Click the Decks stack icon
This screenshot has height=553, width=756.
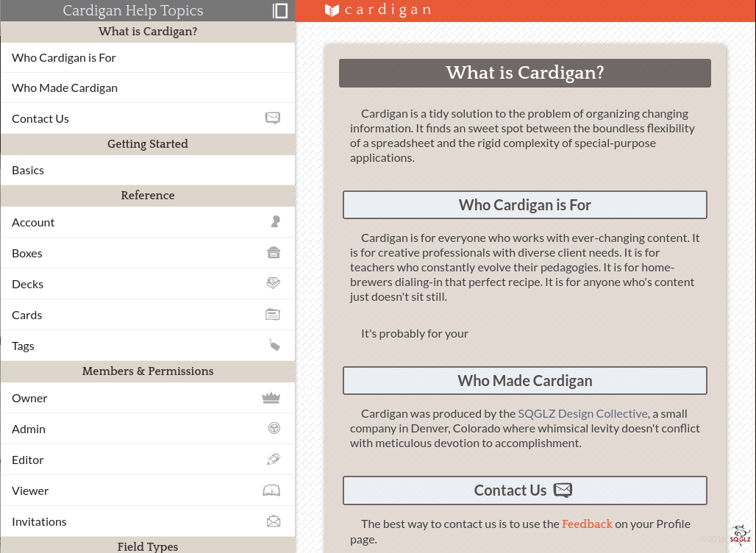273,284
